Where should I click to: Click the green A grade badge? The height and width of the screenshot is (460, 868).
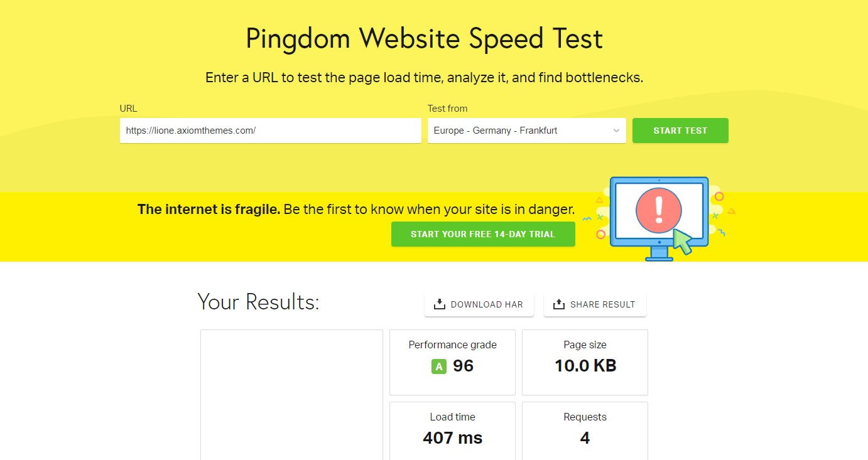tap(439, 366)
